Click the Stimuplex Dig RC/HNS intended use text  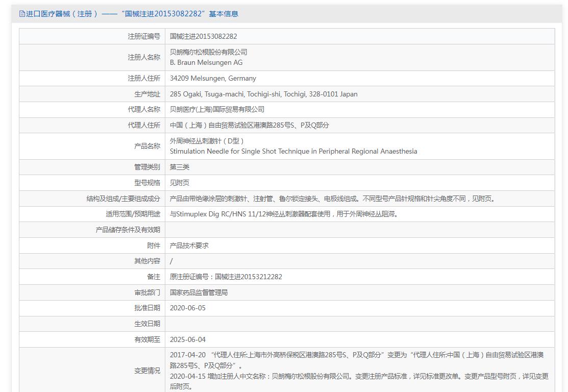(284, 214)
